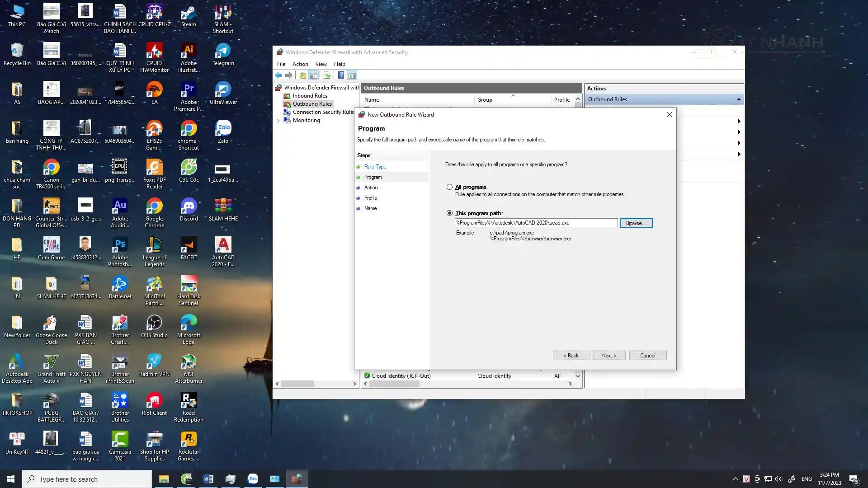
Task: Select Inbound Rules in the tree
Action: [x=310, y=96]
